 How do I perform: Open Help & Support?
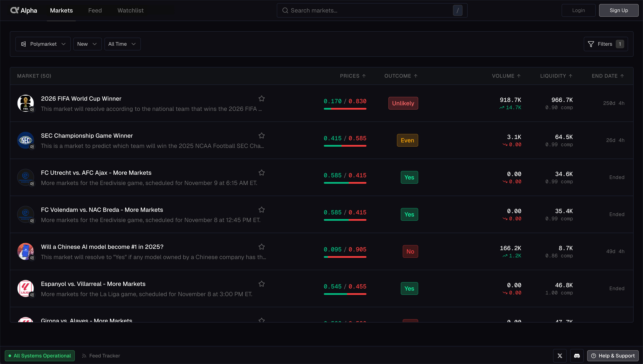tap(613, 356)
